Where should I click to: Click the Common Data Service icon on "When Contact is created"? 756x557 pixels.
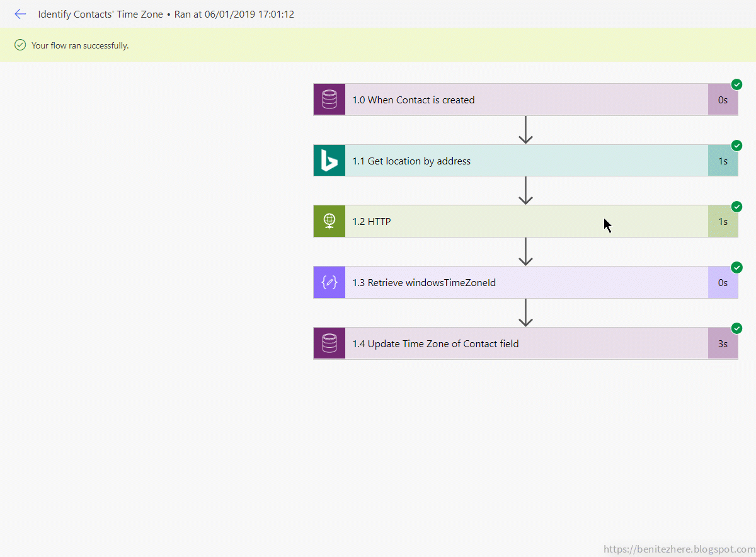[x=329, y=99]
